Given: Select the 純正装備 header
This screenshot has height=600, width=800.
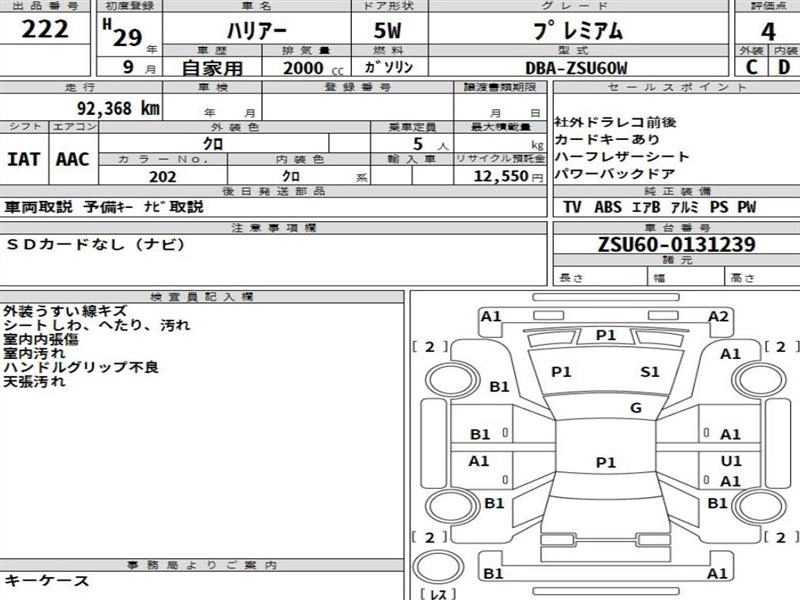Looking at the screenshot, I should click(x=677, y=191).
